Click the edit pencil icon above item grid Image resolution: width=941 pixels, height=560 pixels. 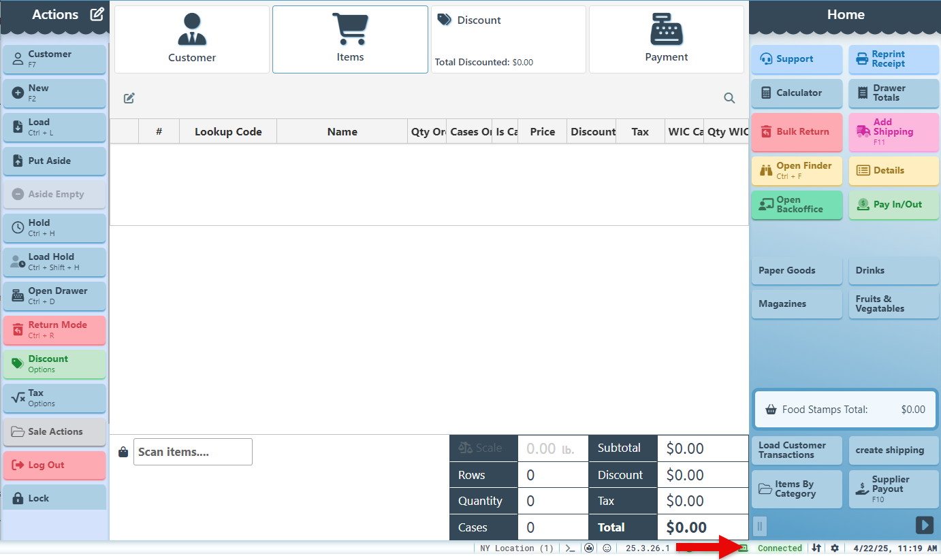(129, 98)
